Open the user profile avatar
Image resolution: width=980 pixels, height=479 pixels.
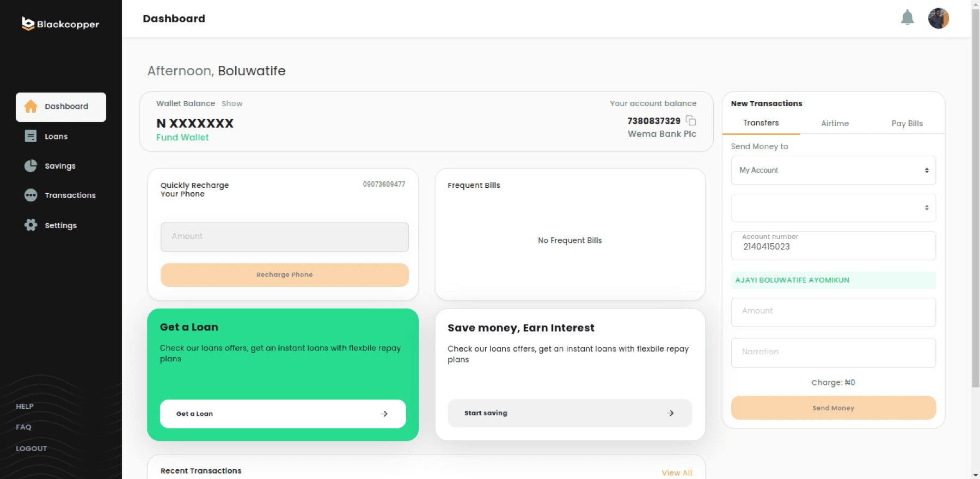[939, 19]
